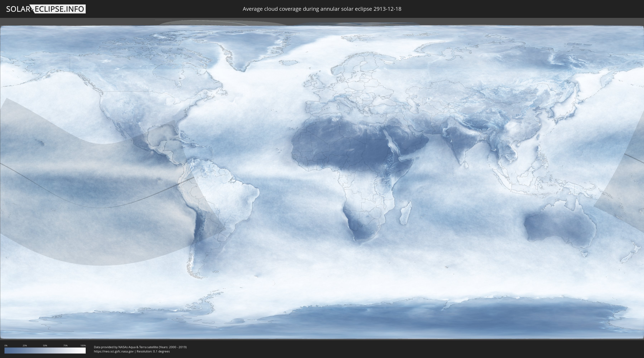Click the 25% legend label
This screenshot has width=644, height=358.
pos(25,345)
